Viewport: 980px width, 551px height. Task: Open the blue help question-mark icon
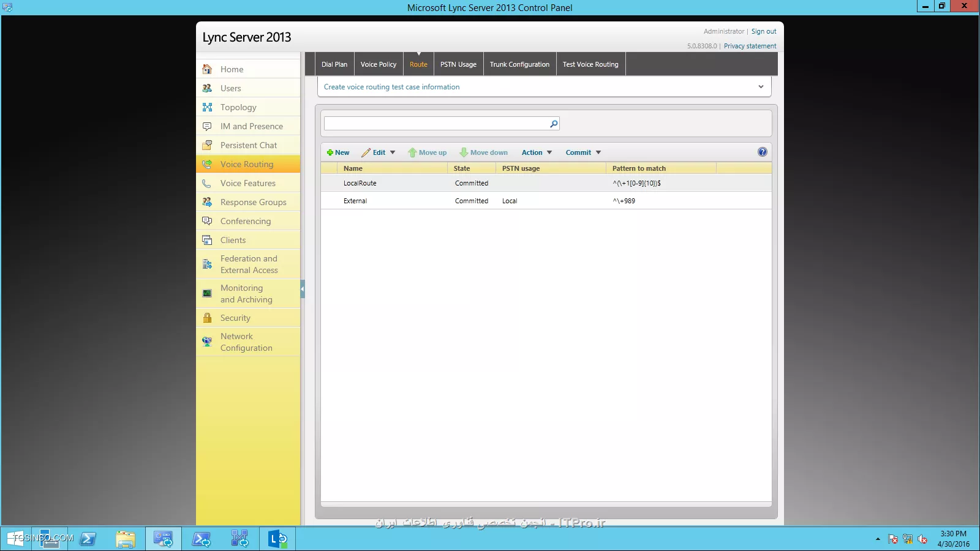click(763, 152)
